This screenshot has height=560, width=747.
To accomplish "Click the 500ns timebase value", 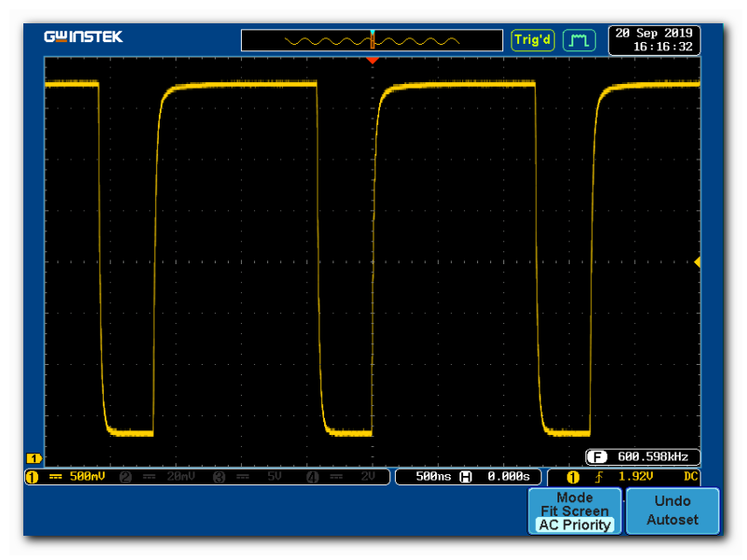I will (x=433, y=476).
